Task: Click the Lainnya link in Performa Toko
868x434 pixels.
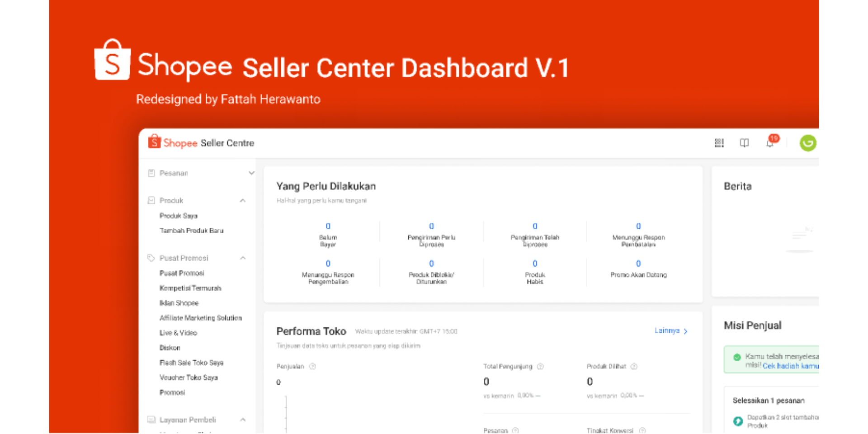Action: click(x=671, y=331)
